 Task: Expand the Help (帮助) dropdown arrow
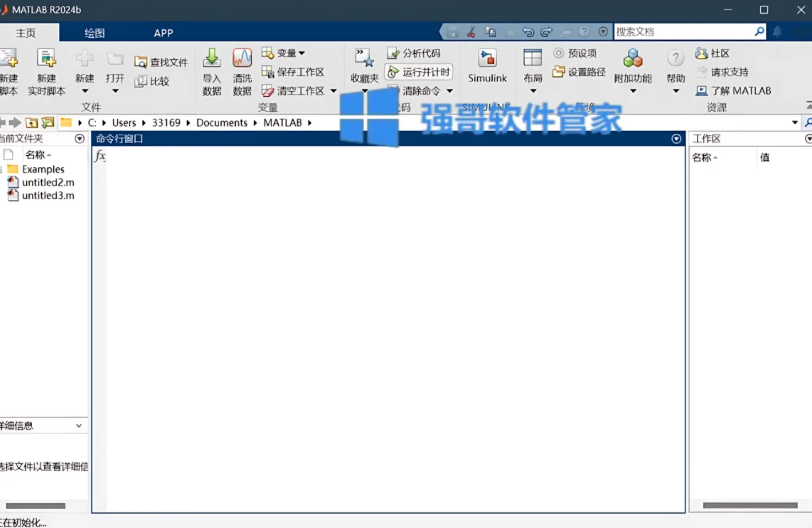point(676,91)
